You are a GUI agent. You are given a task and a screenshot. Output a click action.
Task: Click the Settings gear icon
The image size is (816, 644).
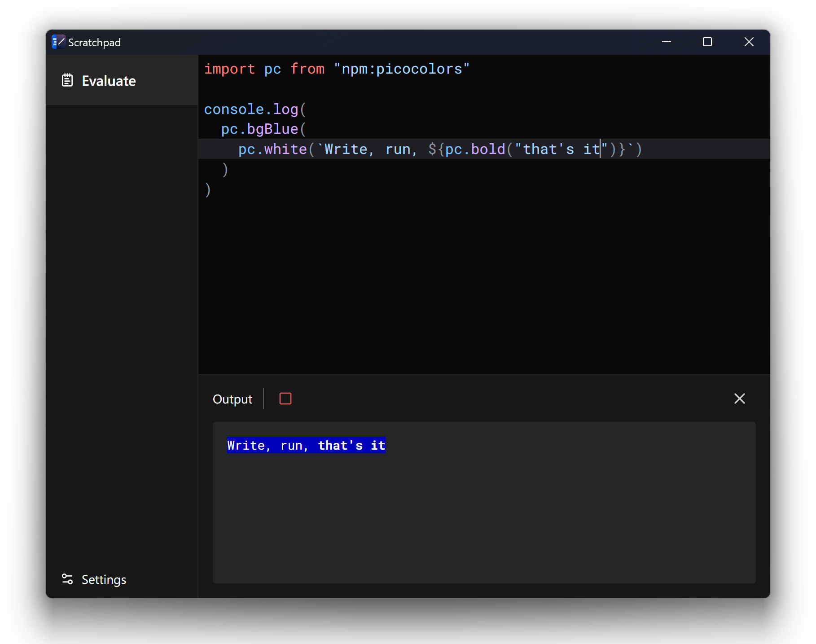[x=67, y=579]
